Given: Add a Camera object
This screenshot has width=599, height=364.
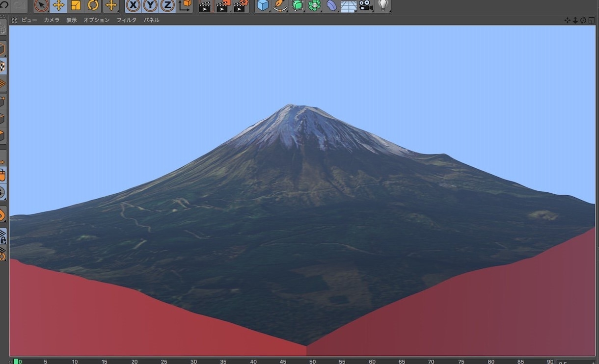Looking at the screenshot, I should (365, 5).
